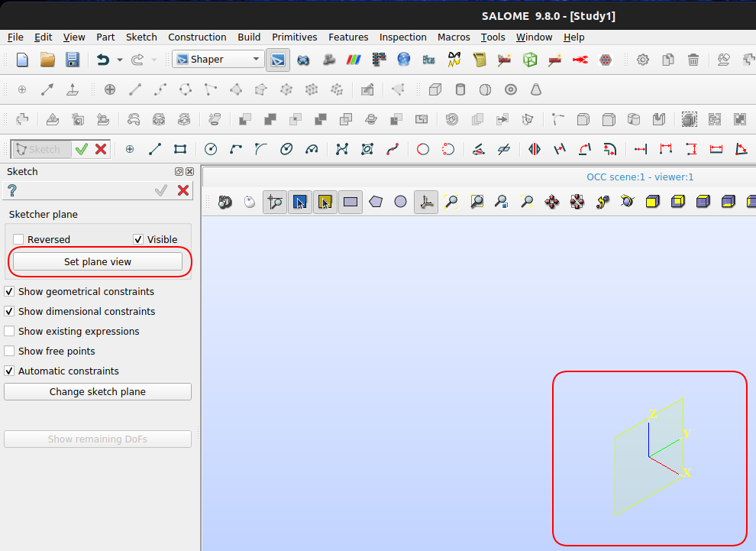This screenshot has width=756, height=551.
Task: Click the Panning viewer icon
Action: pos(552,202)
